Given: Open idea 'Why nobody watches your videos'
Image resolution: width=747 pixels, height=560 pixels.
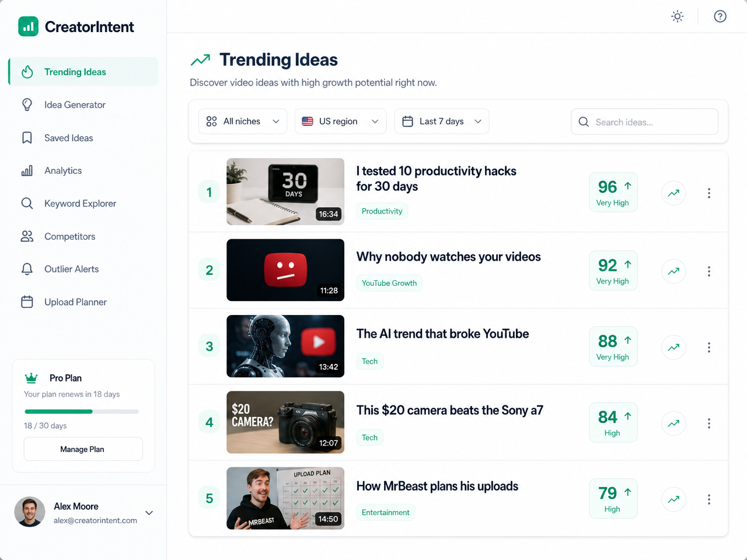Looking at the screenshot, I should tap(448, 257).
